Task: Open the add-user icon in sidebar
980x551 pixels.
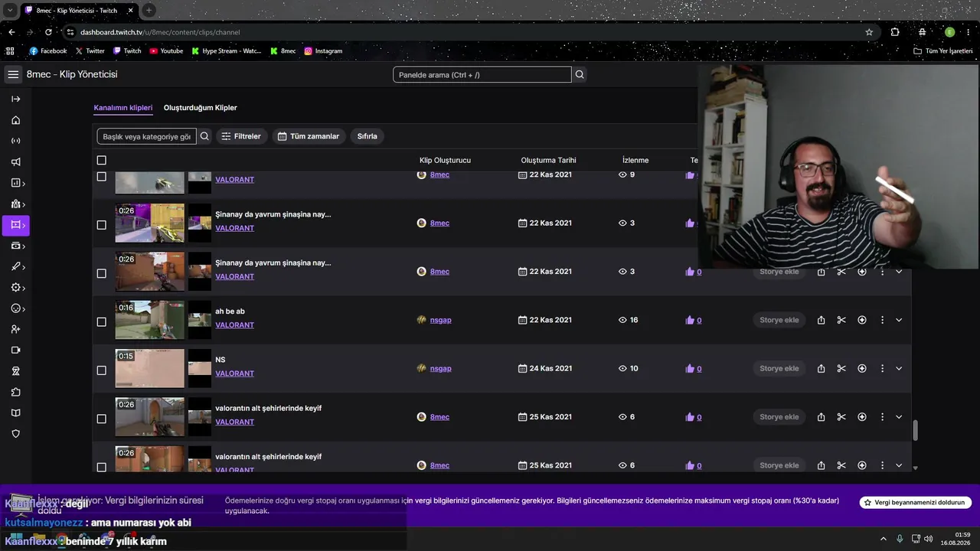Action: coord(15,329)
